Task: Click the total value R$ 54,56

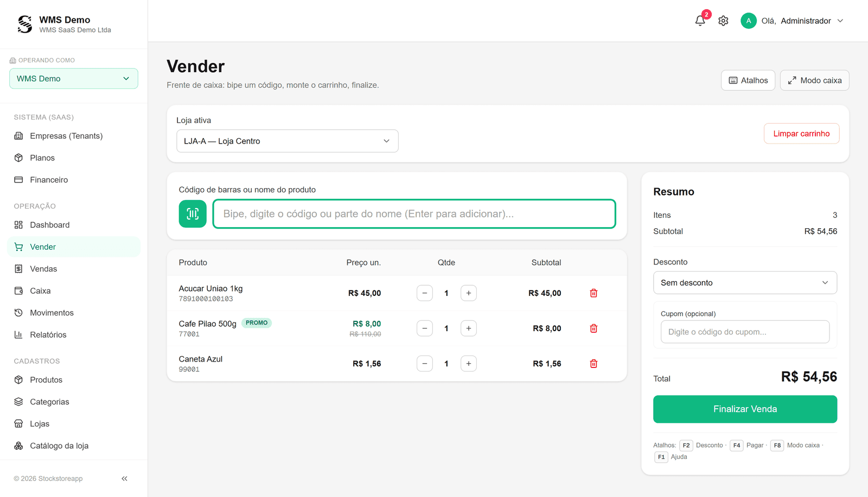Action: [x=809, y=377]
